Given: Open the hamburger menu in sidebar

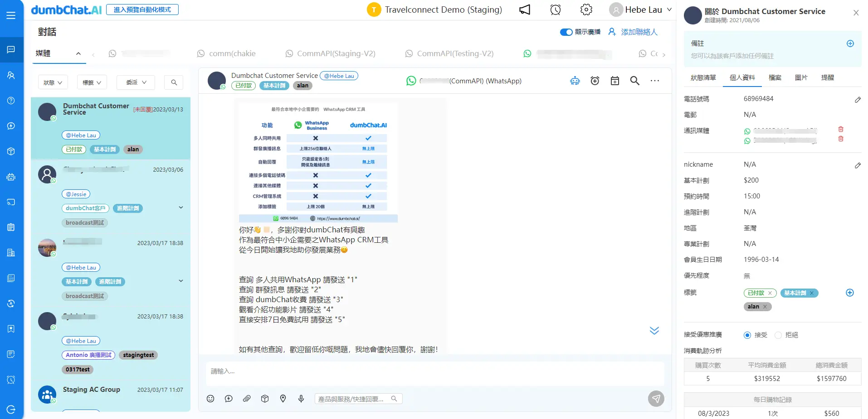Looking at the screenshot, I should (x=11, y=15).
